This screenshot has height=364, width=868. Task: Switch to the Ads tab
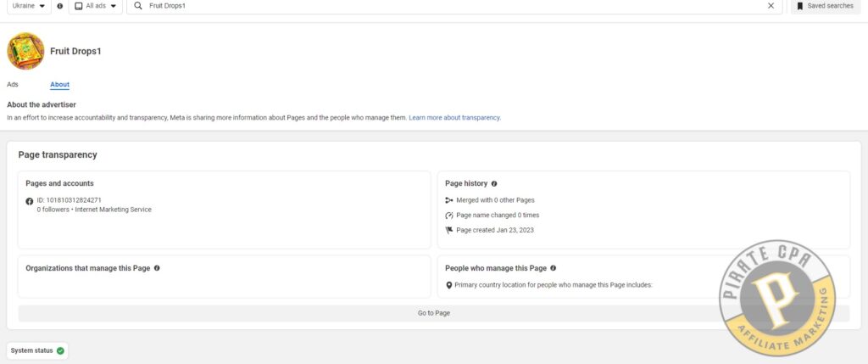tap(12, 85)
